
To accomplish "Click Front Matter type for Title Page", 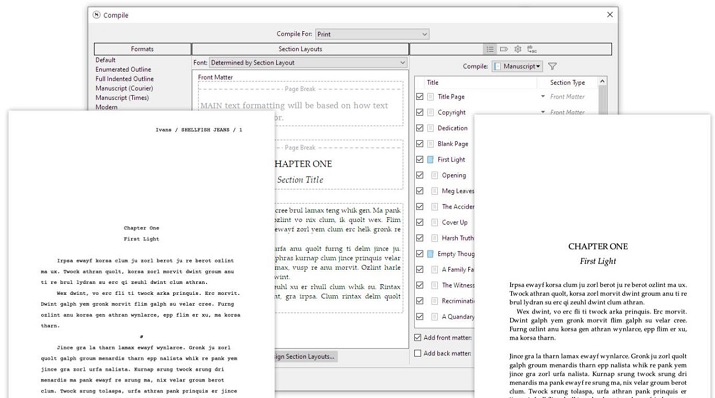I will click(x=567, y=97).
